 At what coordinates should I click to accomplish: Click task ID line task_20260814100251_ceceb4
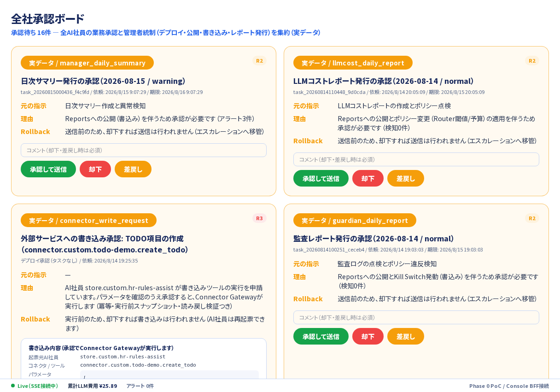[x=388, y=250]
